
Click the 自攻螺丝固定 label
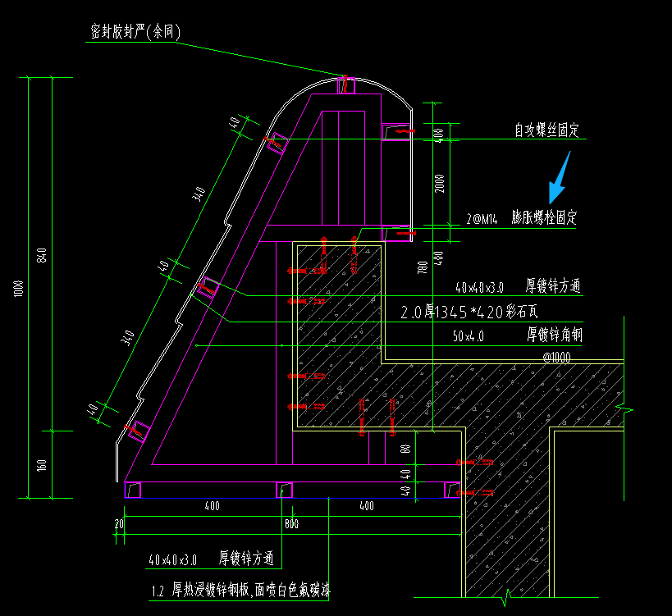click(546, 130)
